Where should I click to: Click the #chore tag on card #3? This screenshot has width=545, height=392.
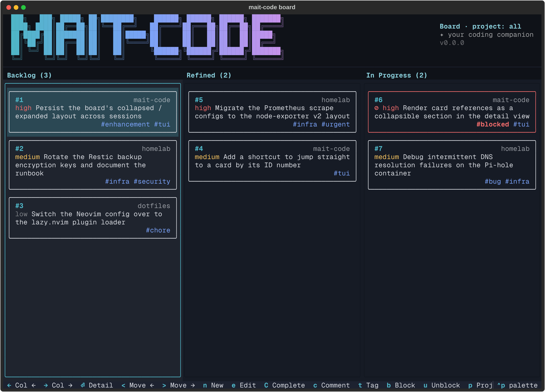(158, 230)
